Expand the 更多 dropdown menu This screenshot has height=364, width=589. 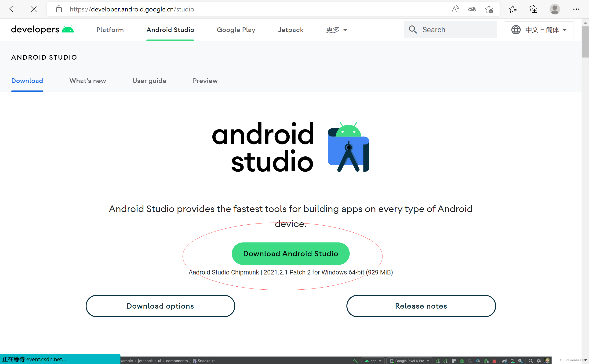tap(337, 30)
